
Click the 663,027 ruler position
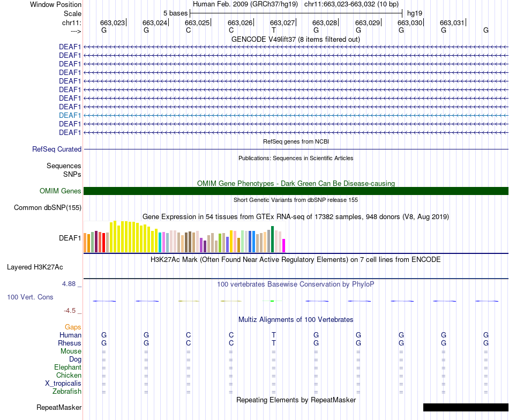(x=282, y=22)
